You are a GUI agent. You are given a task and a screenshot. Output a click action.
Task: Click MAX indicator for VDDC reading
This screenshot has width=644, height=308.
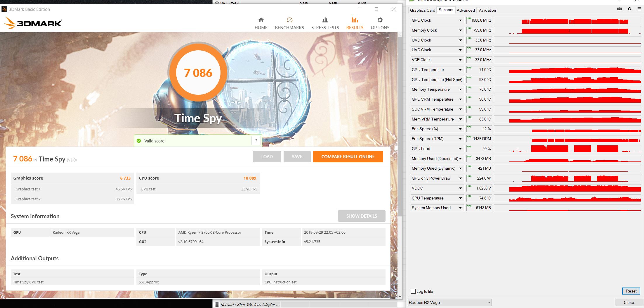pos(469,186)
